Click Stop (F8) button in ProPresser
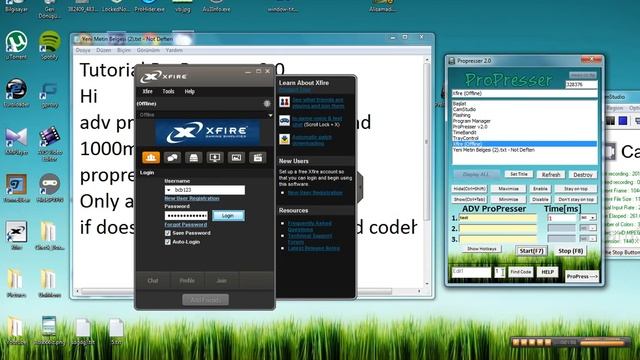 (x=571, y=251)
